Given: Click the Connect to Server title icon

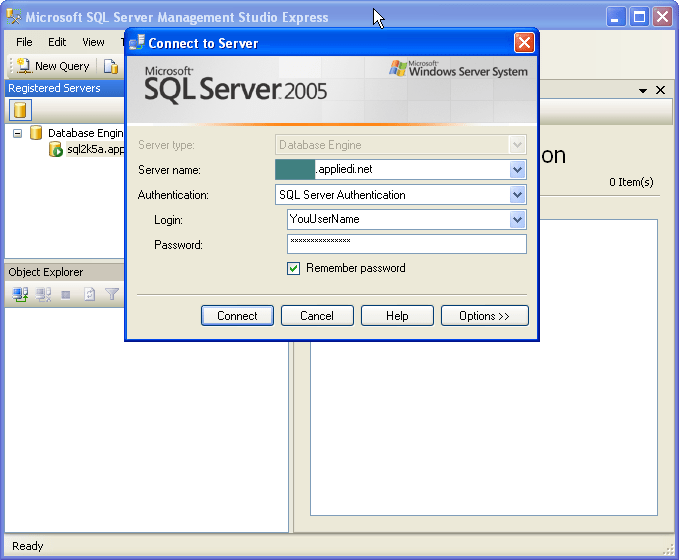Looking at the screenshot, I should [137, 42].
